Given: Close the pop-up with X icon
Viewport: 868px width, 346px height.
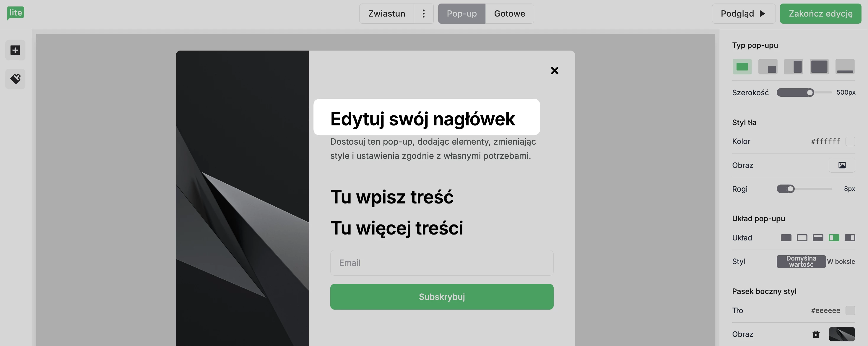Looking at the screenshot, I should [554, 70].
